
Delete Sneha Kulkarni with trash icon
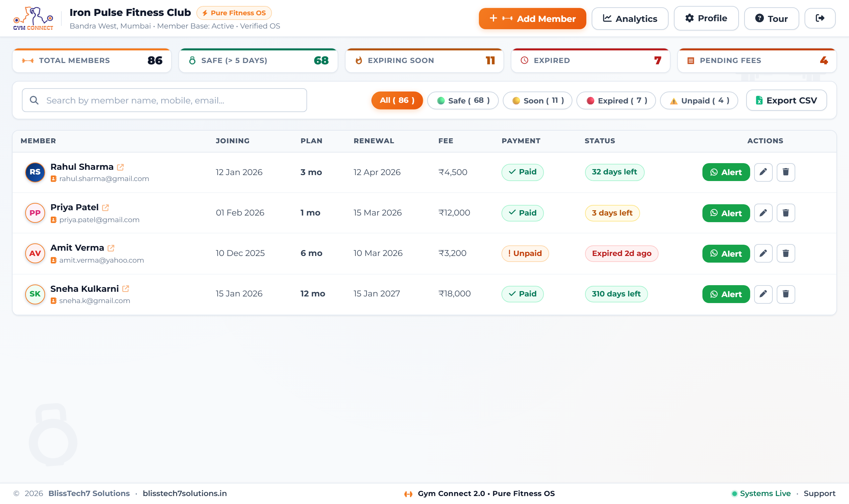click(x=786, y=294)
